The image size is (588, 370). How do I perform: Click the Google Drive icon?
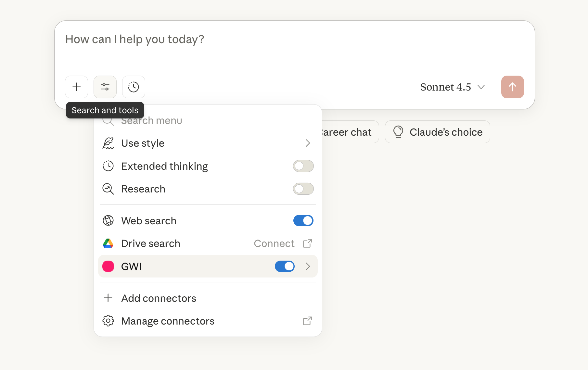click(108, 243)
